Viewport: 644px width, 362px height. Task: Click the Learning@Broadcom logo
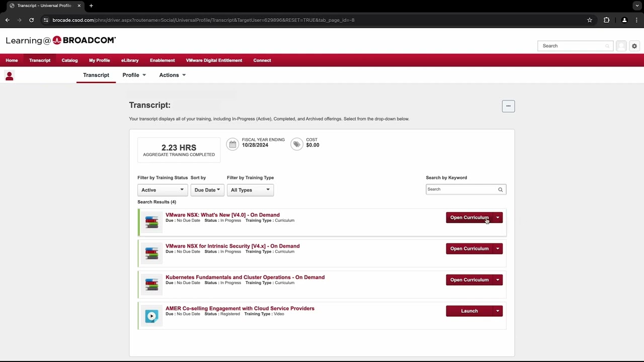click(61, 40)
